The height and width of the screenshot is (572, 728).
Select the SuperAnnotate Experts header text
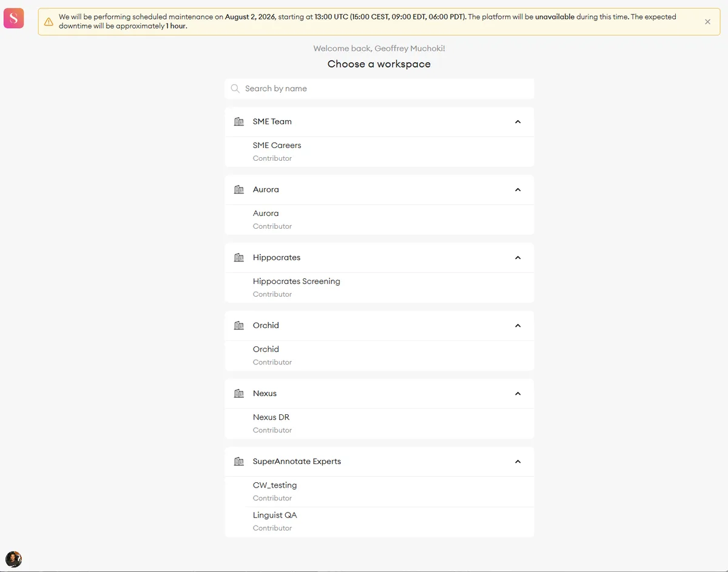(x=297, y=462)
